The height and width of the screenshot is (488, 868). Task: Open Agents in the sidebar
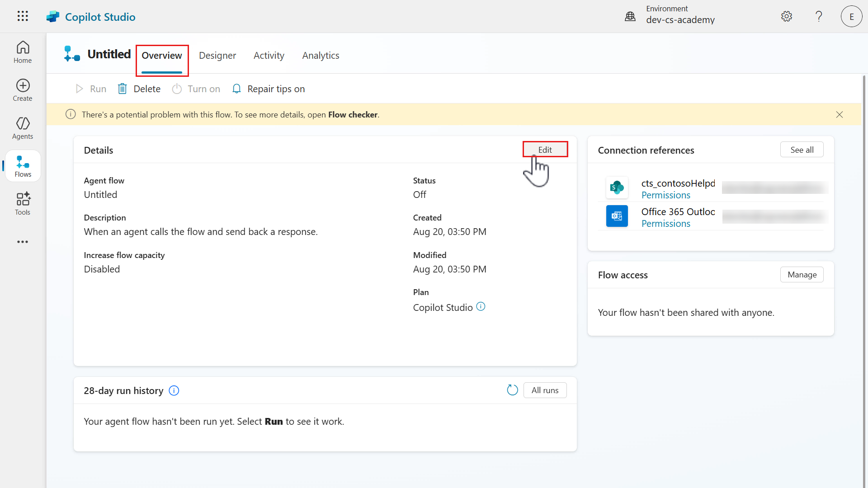click(x=23, y=128)
